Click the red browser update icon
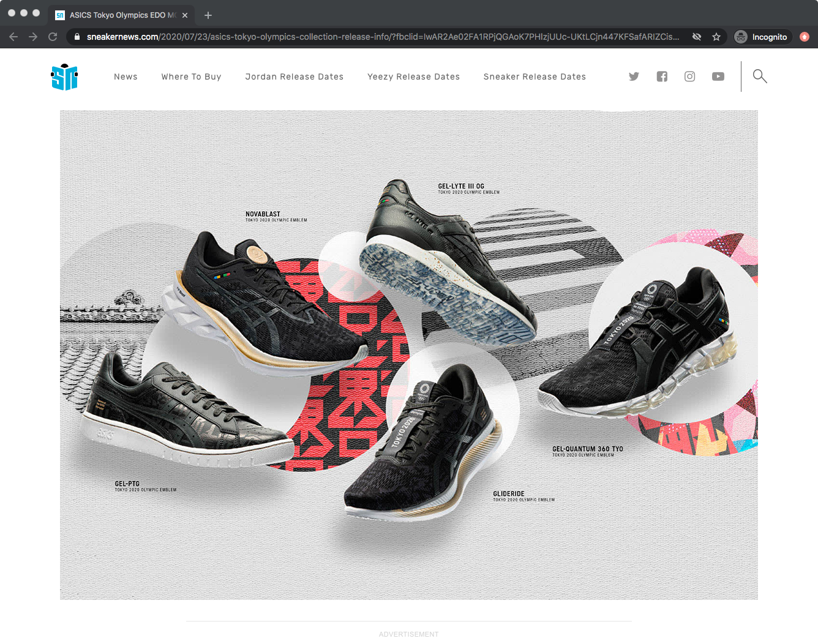Screen dimensions: 818x644 point(805,37)
